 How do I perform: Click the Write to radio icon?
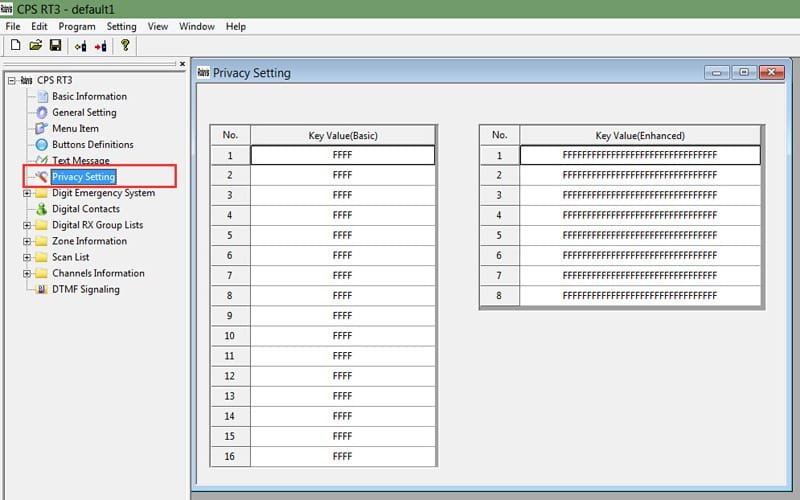[x=101, y=46]
